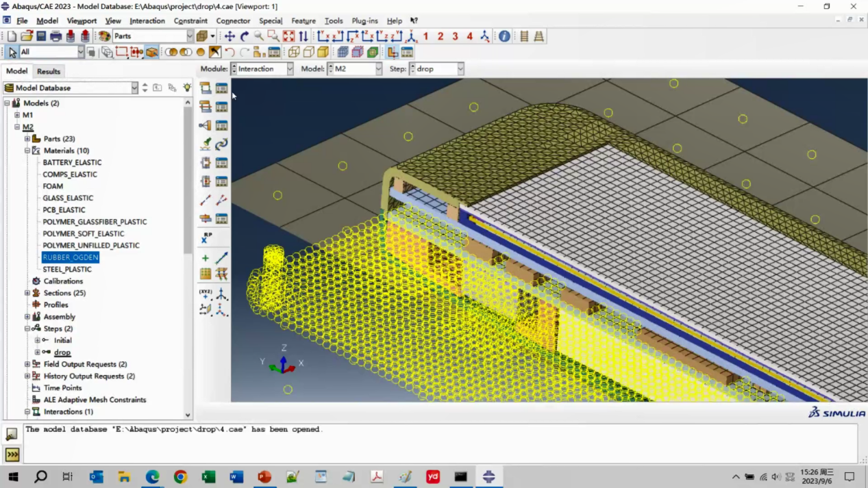The width and height of the screenshot is (868, 488).
Task: Click the Auto-Fit View icon
Action: point(288,36)
